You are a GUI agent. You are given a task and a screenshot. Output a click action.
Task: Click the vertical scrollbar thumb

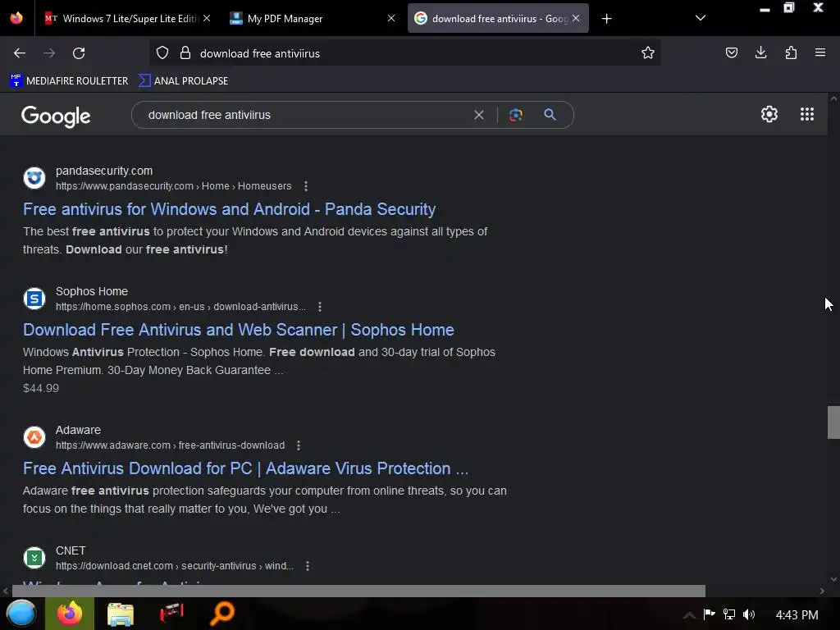833,422
